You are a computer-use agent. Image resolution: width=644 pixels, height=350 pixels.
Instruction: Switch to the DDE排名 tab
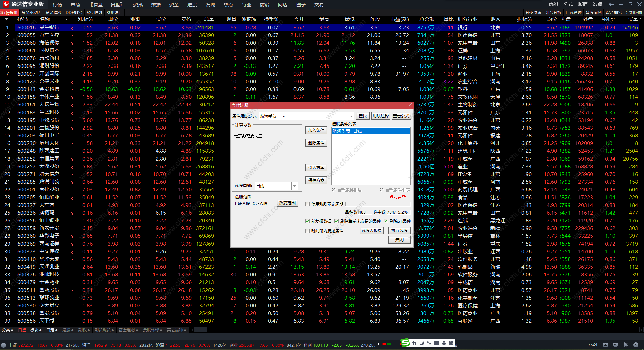[74, 13]
